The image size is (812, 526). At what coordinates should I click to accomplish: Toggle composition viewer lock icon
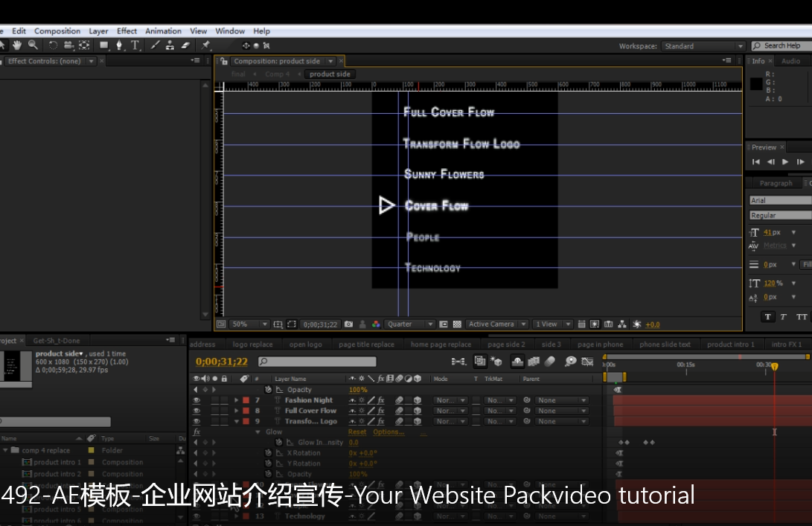pyautogui.click(x=224, y=61)
